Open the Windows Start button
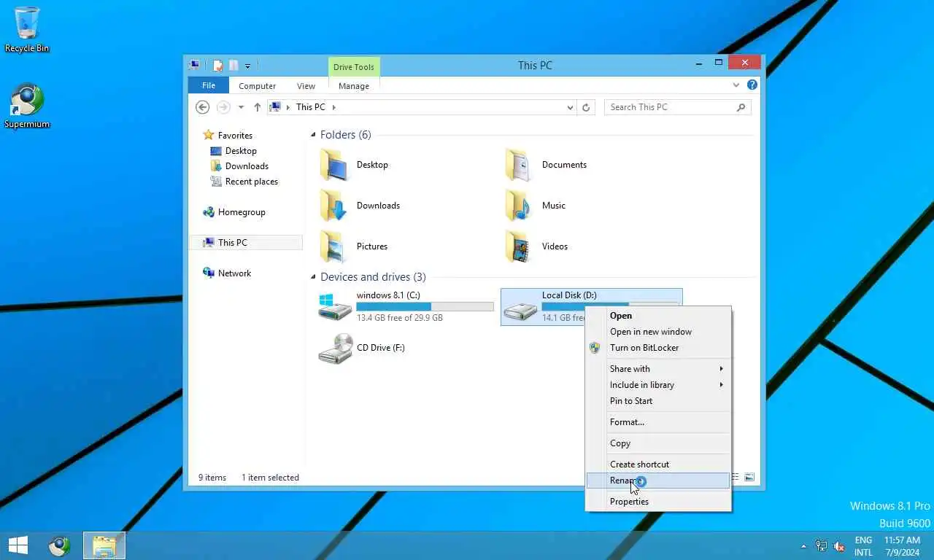 click(x=18, y=545)
